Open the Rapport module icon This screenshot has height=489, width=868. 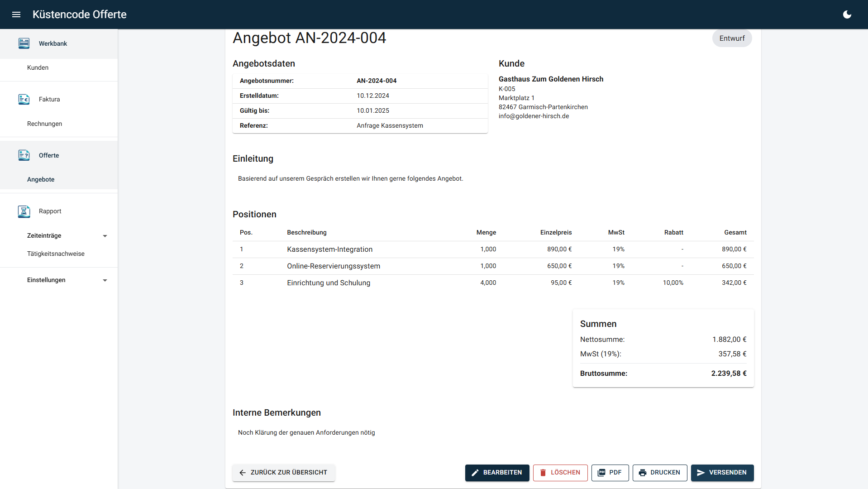tap(24, 211)
